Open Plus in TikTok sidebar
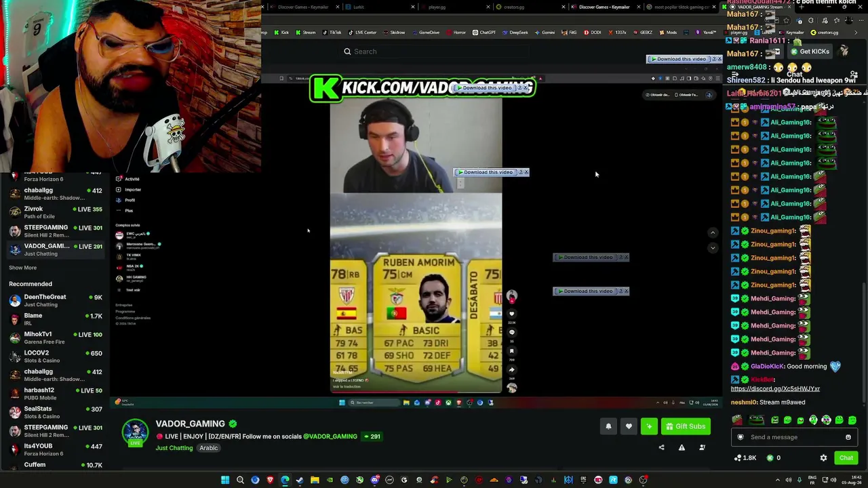The height and width of the screenshot is (488, 868). pyautogui.click(x=125, y=211)
